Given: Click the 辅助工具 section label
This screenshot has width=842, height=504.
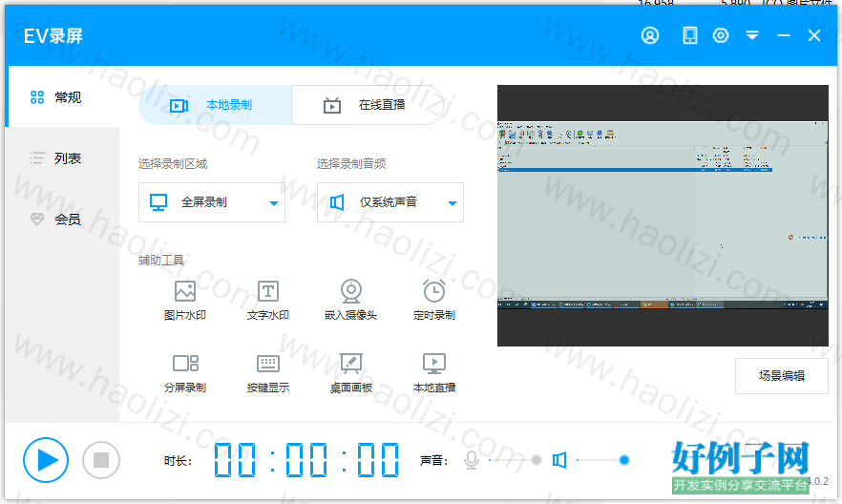Looking at the screenshot, I should click(161, 261).
